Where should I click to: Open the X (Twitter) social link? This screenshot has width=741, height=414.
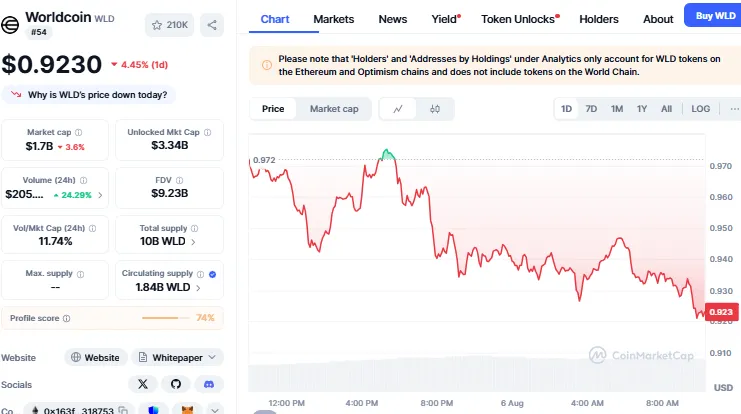pos(144,383)
